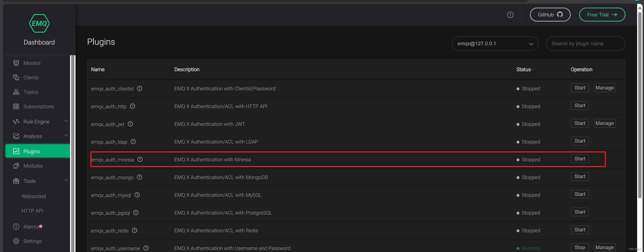Click the Alarms exclamation icon
644x252 pixels.
coord(16,226)
